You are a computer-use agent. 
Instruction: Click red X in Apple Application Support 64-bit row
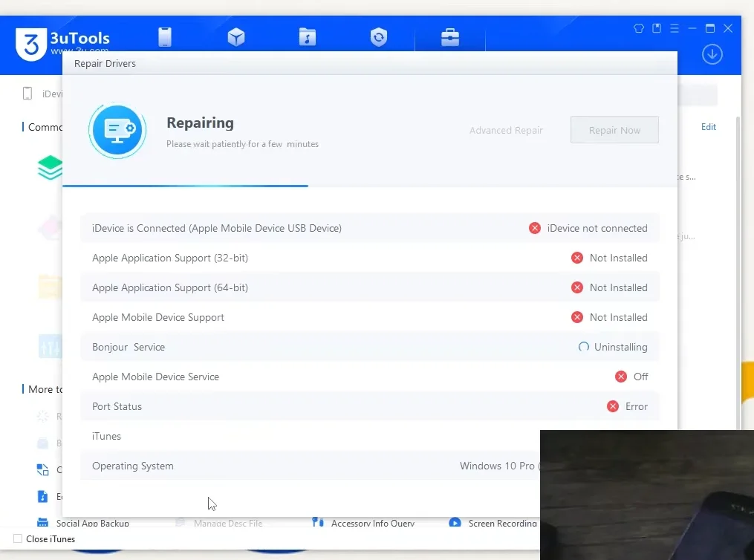pyautogui.click(x=577, y=287)
